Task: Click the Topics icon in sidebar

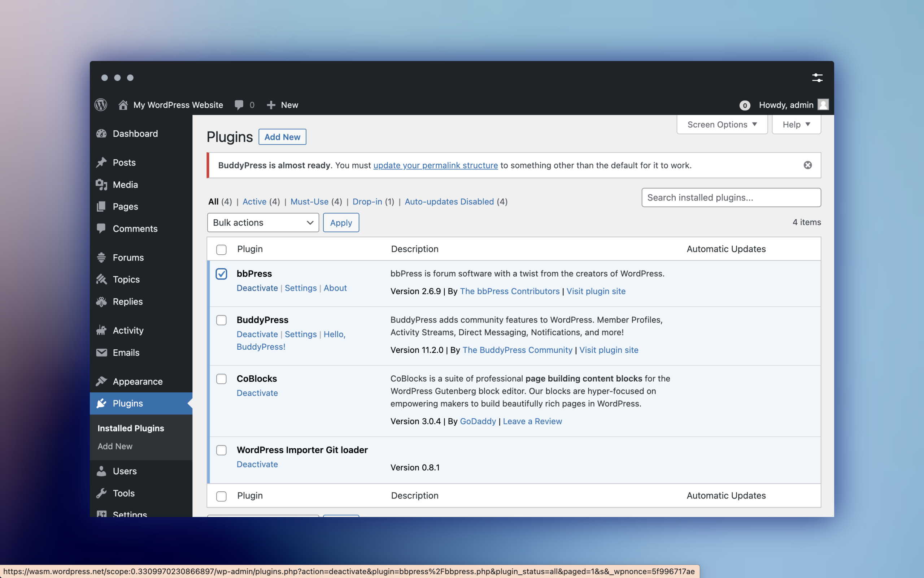Action: 101,280
